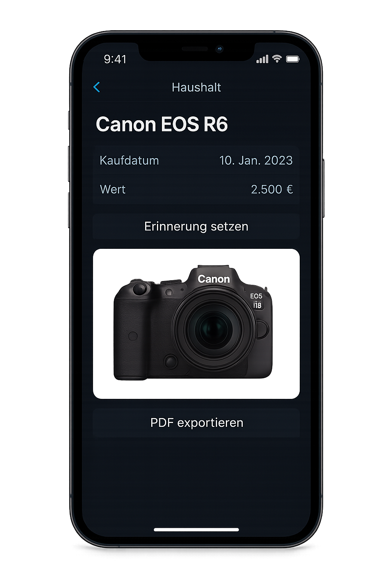Tap the cellular signal bars
Image resolution: width=392 pixels, height=588 pixels.
pyautogui.click(x=262, y=59)
